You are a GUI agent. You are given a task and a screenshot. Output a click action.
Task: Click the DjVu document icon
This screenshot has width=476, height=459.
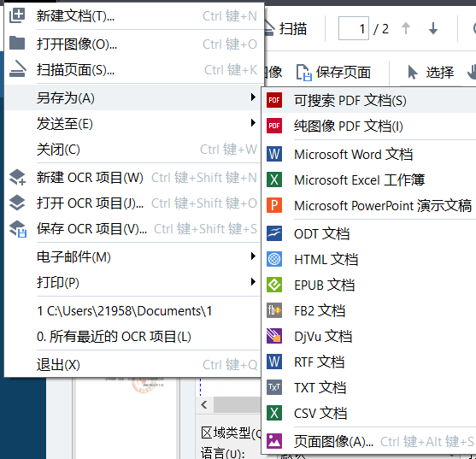tap(274, 336)
